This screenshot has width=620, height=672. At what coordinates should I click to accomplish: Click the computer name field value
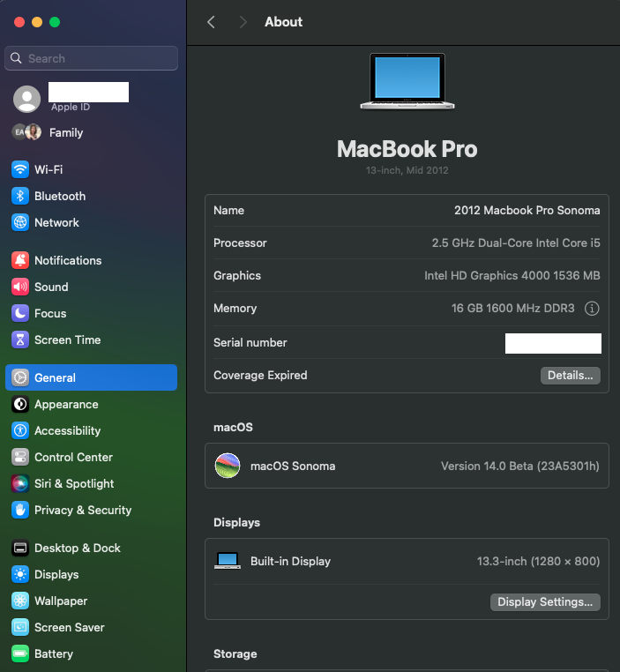527,211
